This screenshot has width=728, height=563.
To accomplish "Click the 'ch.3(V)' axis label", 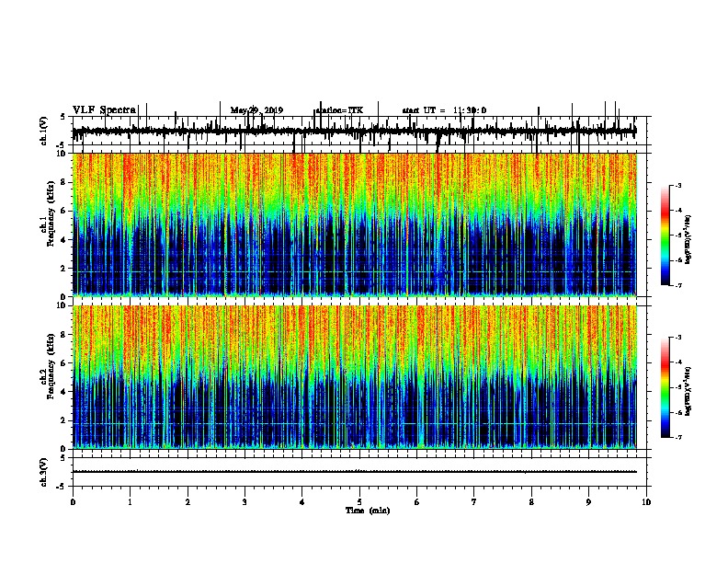I will (x=44, y=472).
